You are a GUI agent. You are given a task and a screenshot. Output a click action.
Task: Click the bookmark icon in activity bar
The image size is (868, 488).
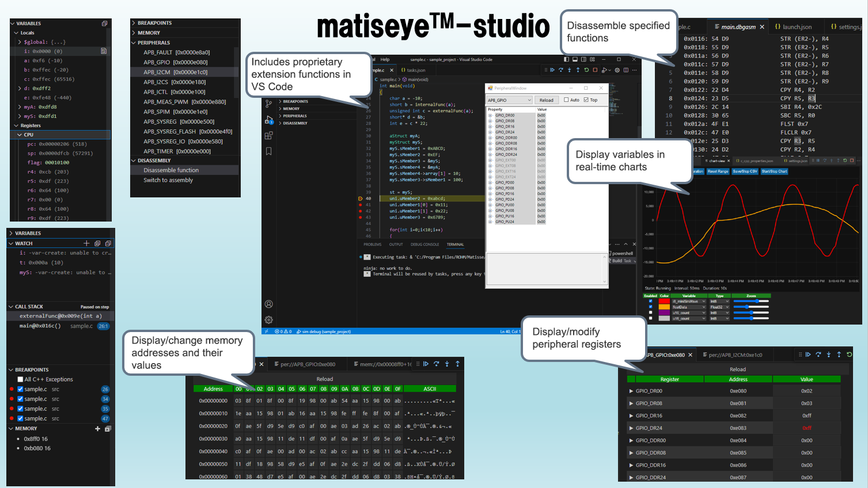(268, 151)
